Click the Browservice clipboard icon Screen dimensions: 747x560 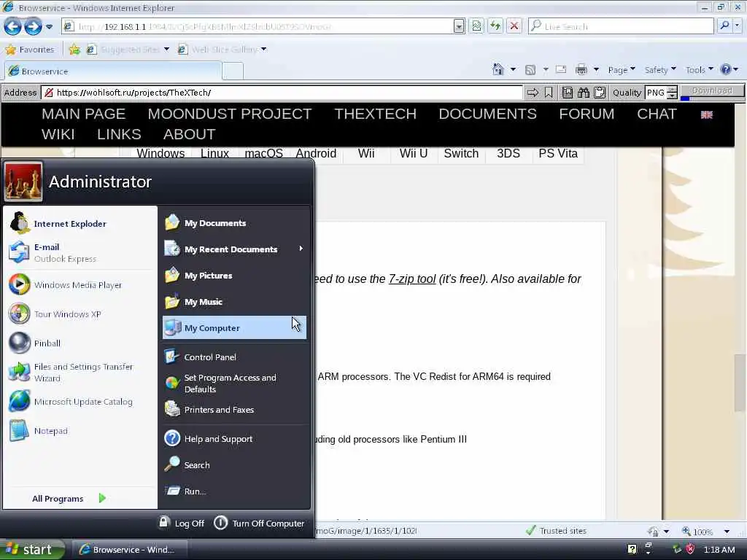point(600,93)
